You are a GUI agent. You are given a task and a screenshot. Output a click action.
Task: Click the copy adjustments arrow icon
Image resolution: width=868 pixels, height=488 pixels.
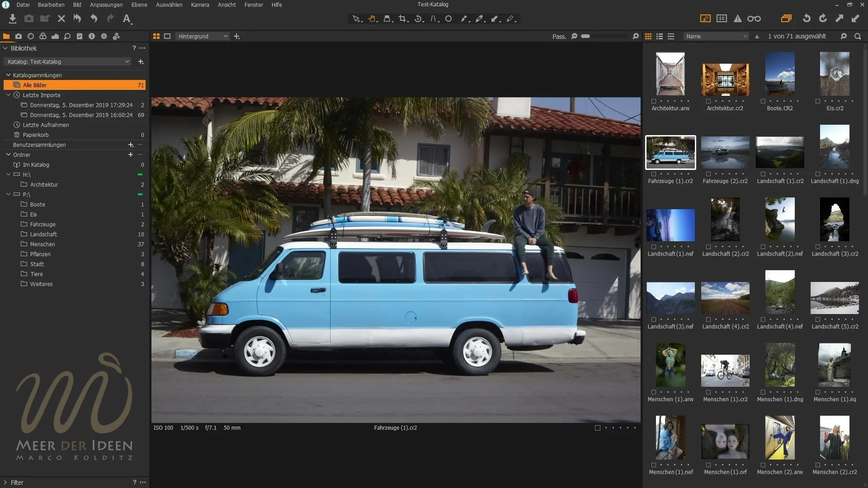coord(839,19)
